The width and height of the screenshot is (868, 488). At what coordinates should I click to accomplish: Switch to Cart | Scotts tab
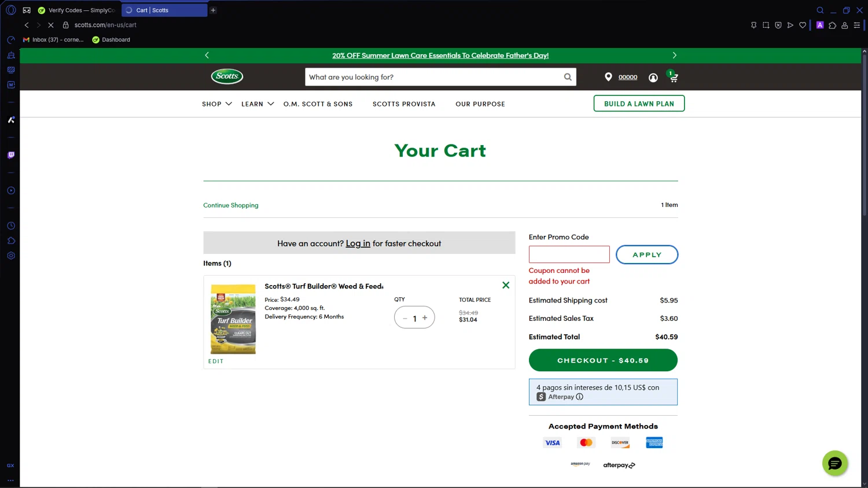(164, 10)
